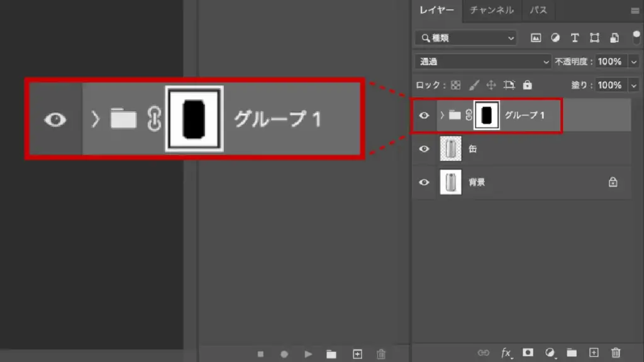Open the 種類 filter type dropdown
This screenshot has width=644, height=362.
click(x=465, y=38)
